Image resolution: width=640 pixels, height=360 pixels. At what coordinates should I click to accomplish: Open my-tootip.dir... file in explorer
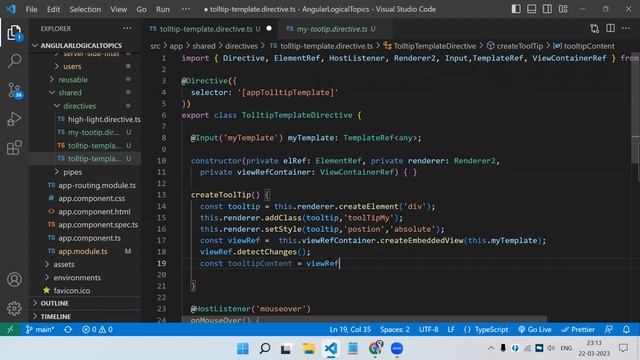point(93,132)
